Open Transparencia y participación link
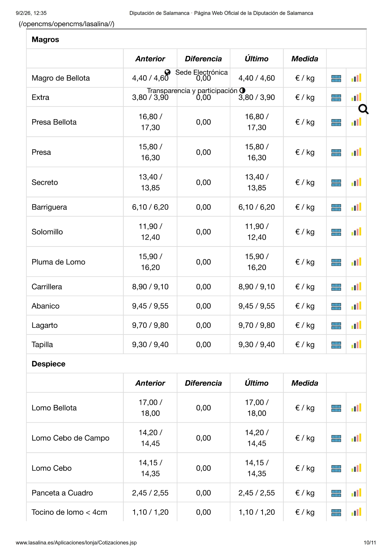Screen dimensions: 392x555 coord(192,90)
